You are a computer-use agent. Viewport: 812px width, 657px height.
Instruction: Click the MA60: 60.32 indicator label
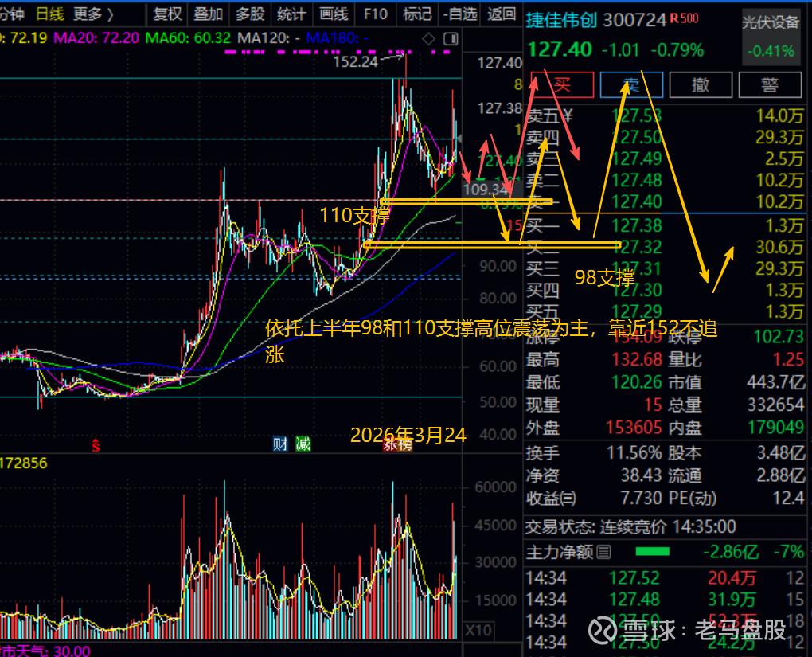(188, 38)
